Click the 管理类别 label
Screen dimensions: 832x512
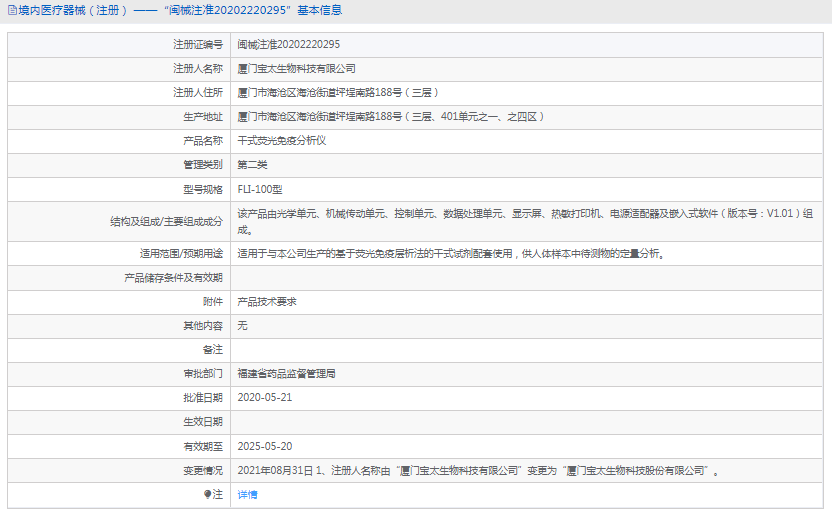203,165
